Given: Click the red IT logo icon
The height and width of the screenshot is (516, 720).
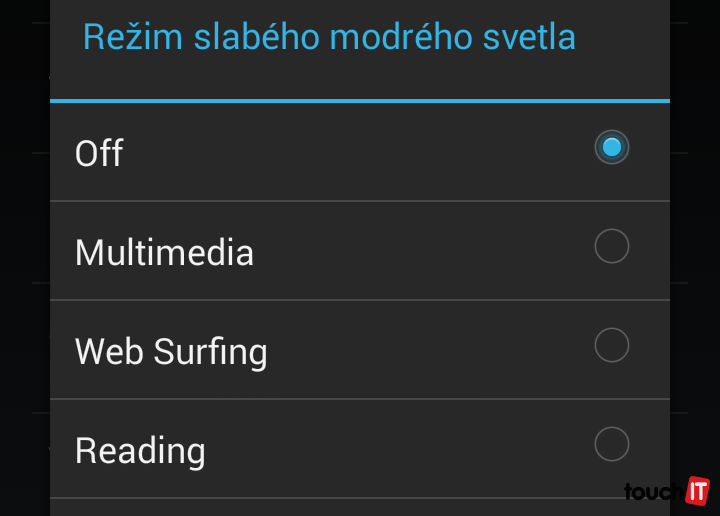Looking at the screenshot, I should (x=697, y=490).
